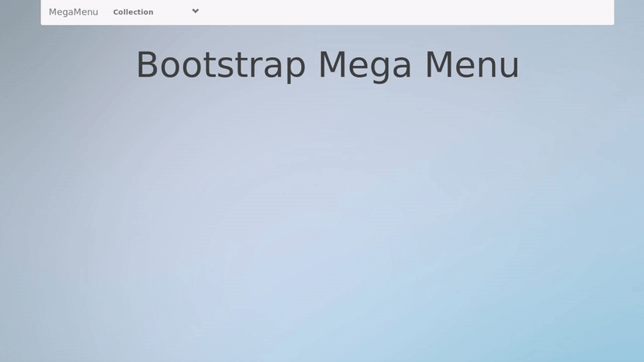Select the word Bootstrap in the heading
The width and height of the screenshot is (644, 362).
click(221, 65)
